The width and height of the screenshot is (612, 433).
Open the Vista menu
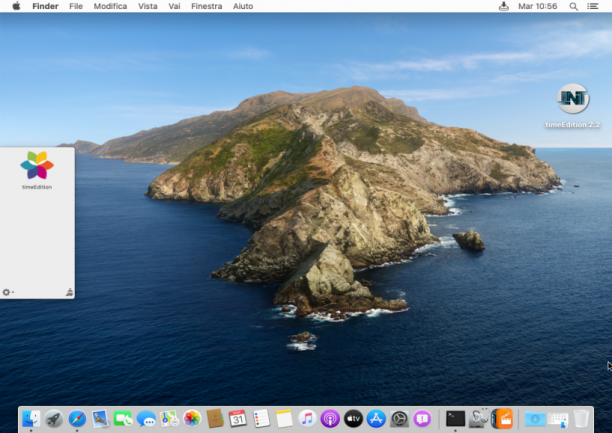(148, 6)
